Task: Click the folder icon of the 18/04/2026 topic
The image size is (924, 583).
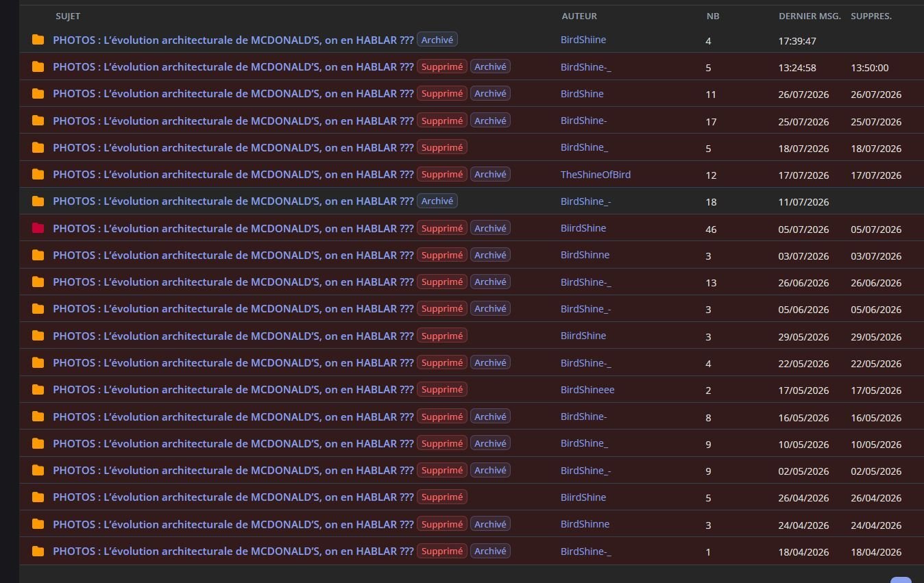Action: pyautogui.click(x=38, y=551)
